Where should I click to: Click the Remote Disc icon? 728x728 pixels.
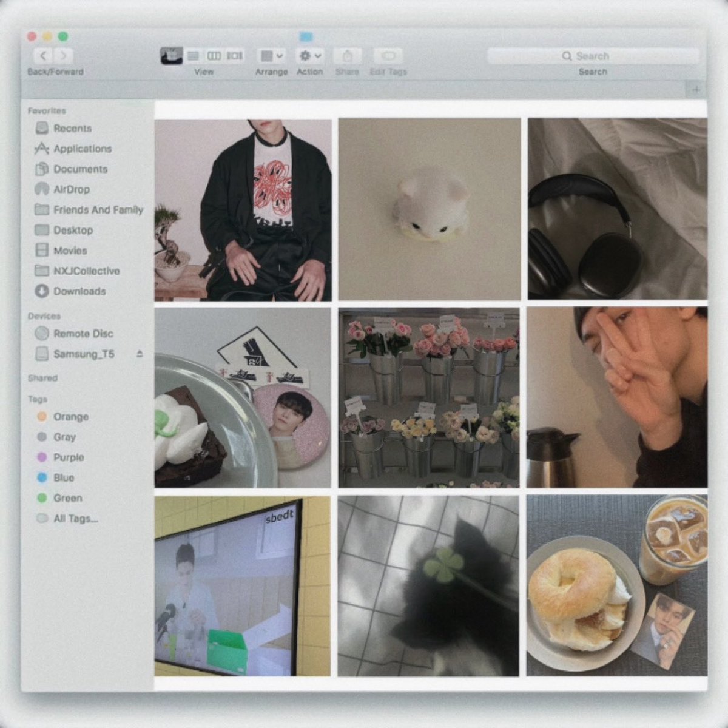click(x=42, y=333)
